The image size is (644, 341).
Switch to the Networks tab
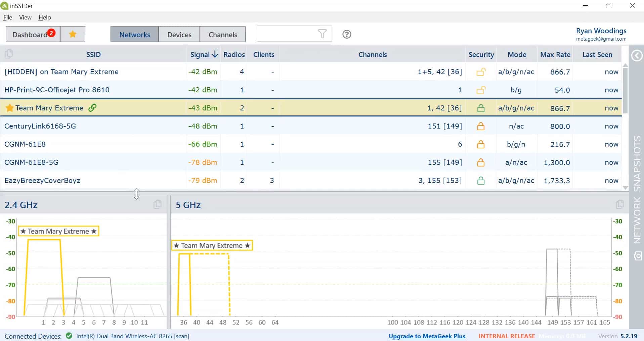[x=135, y=35]
